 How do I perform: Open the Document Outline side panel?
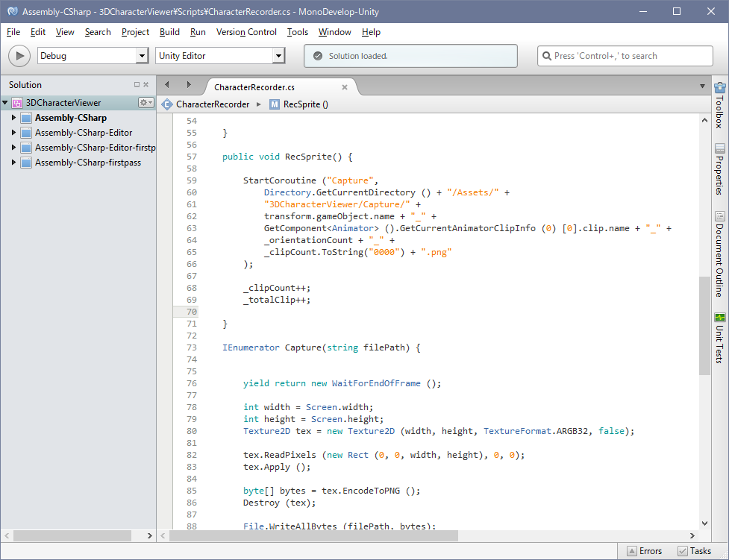click(x=719, y=254)
